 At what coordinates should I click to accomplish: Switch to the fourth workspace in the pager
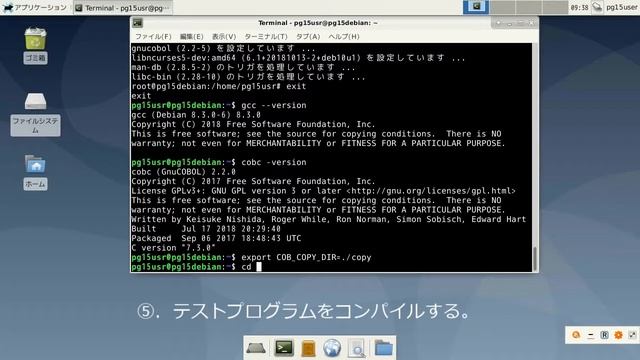[x=555, y=7]
